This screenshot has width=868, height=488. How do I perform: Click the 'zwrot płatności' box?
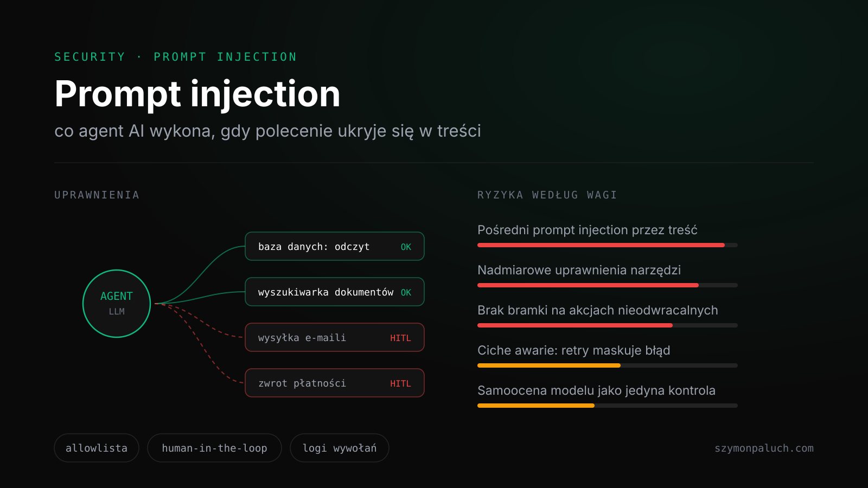pyautogui.click(x=335, y=383)
